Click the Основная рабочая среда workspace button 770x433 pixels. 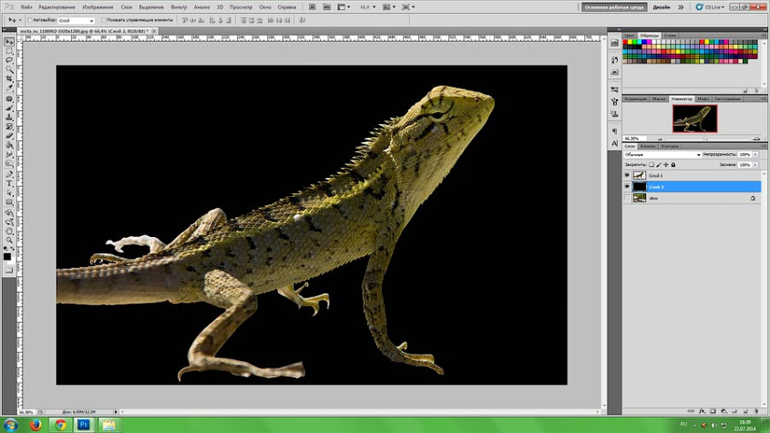pyautogui.click(x=614, y=7)
